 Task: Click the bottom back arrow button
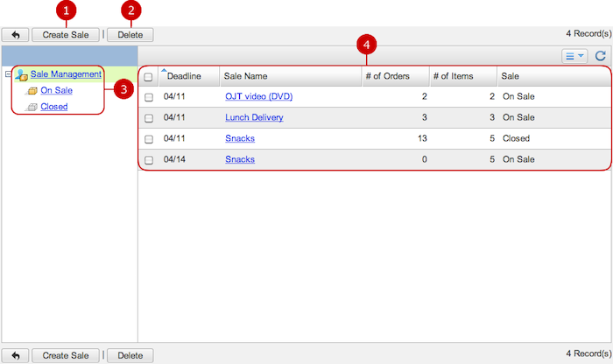tap(15, 355)
